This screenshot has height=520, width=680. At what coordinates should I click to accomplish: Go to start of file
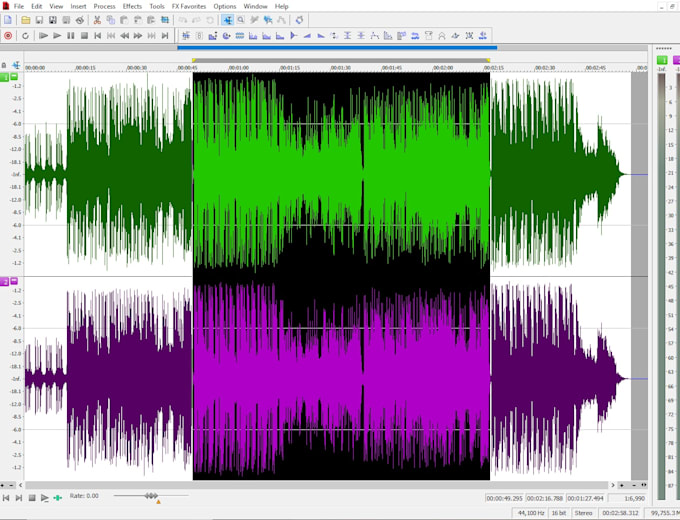(x=98, y=36)
